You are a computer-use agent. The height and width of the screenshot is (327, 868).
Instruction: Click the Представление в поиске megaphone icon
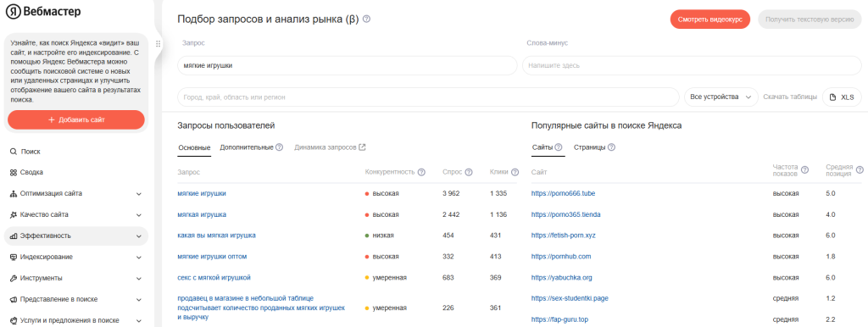[x=14, y=299]
